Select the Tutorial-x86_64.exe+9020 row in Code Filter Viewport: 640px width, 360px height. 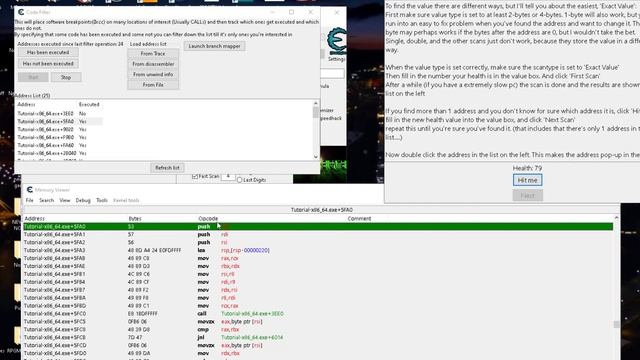60,129
